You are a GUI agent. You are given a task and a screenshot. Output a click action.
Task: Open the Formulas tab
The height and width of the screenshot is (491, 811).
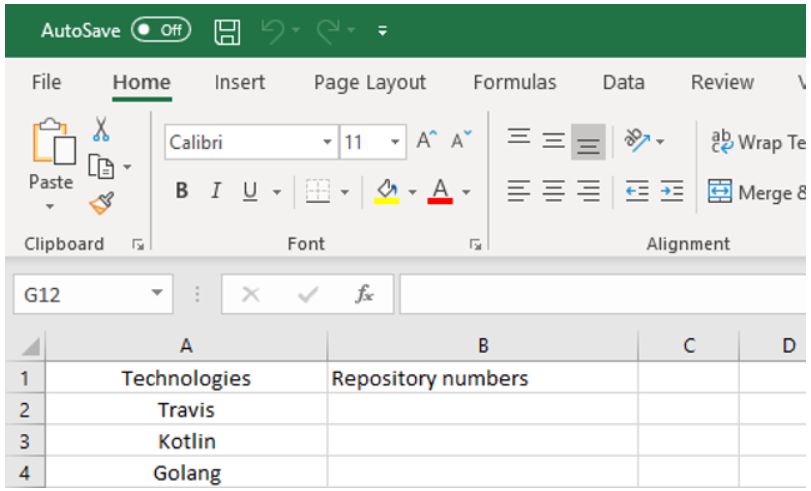pos(515,82)
